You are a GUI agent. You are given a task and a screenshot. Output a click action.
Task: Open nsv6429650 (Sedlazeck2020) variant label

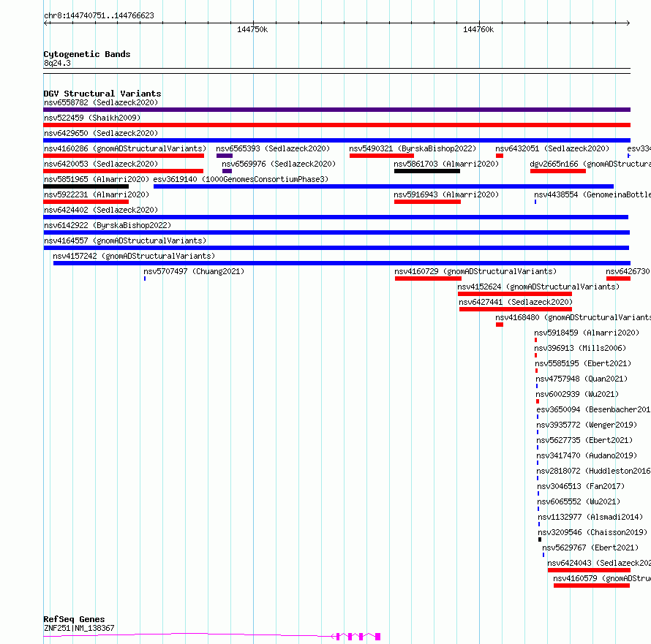click(x=101, y=133)
